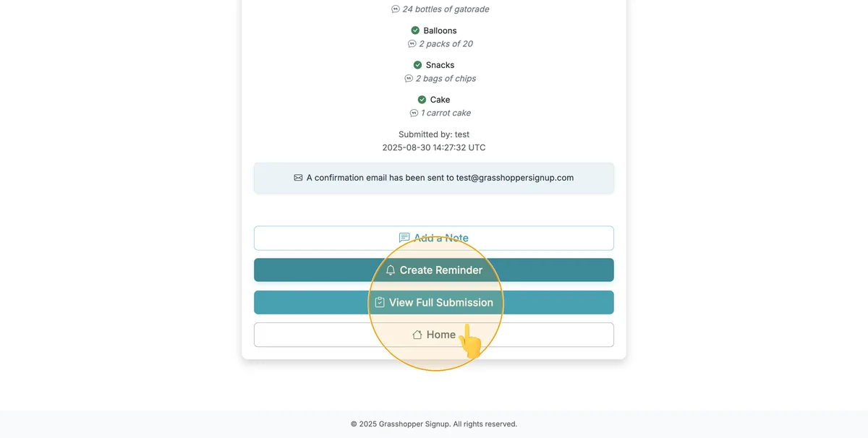Image resolution: width=868 pixels, height=438 pixels.
Task: Click the comment icon beside 1 carrot cake
Action: [413, 113]
